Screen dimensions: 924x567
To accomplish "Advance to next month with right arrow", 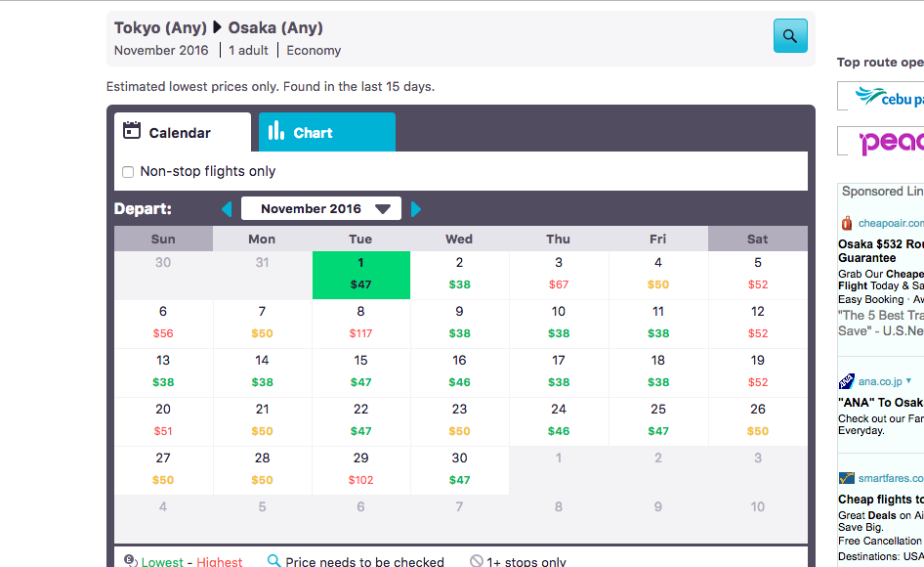I will 416,209.
